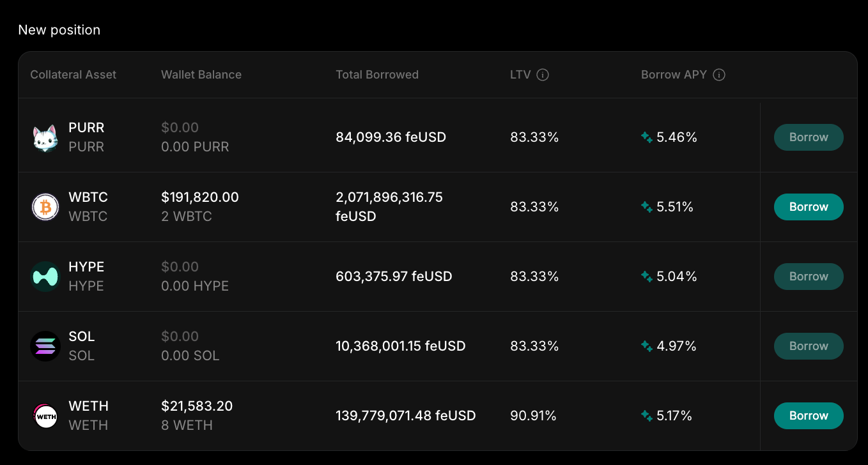
Task: Click the sparkle icon next to WETH's APY
Action: tap(647, 415)
